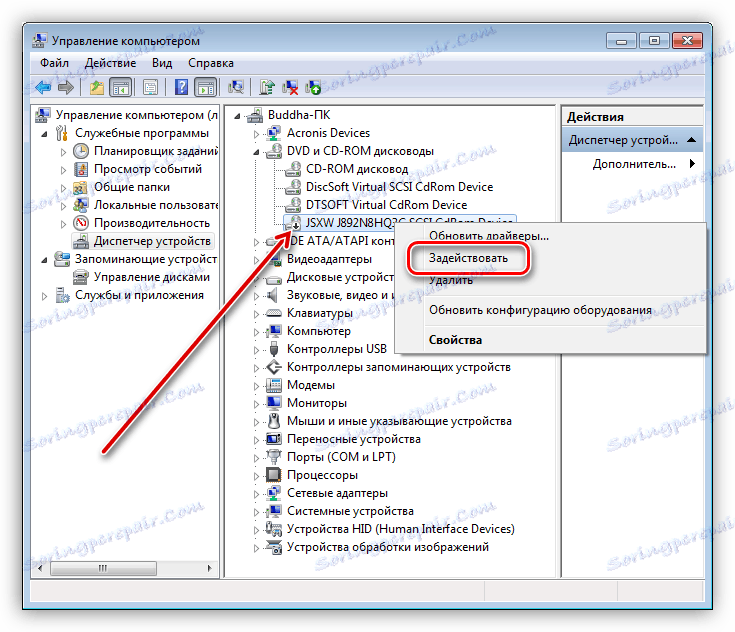Viewport: 735px width, 632px height.
Task: Collapse DVD и CD-ROM дисководы category
Action: click(x=256, y=152)
